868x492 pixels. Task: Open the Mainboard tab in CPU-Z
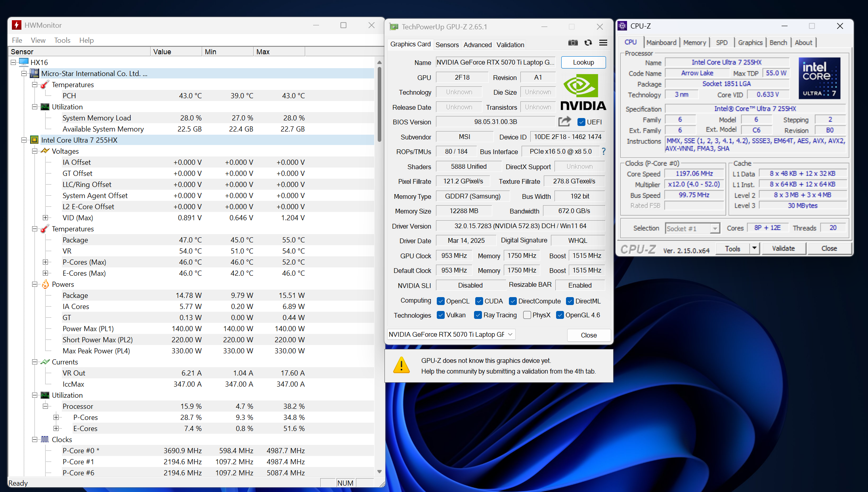click(x=661, y=43)
